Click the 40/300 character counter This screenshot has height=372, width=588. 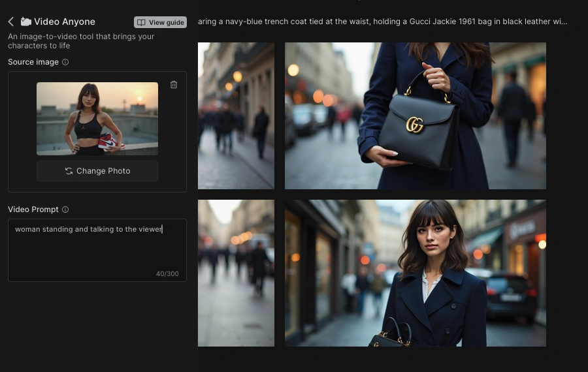(x=167, y=274)
